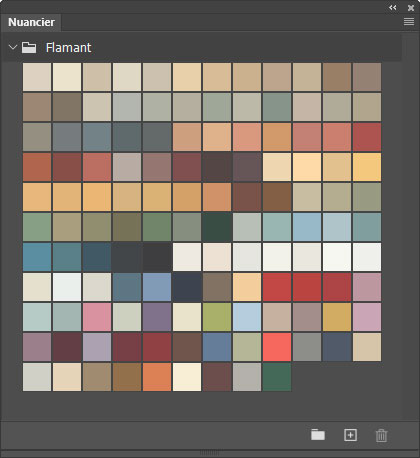Select the teal blue first swatch in the seventh row
The image size is (420, 458).
pyautogui.click(x=37, y=257)
